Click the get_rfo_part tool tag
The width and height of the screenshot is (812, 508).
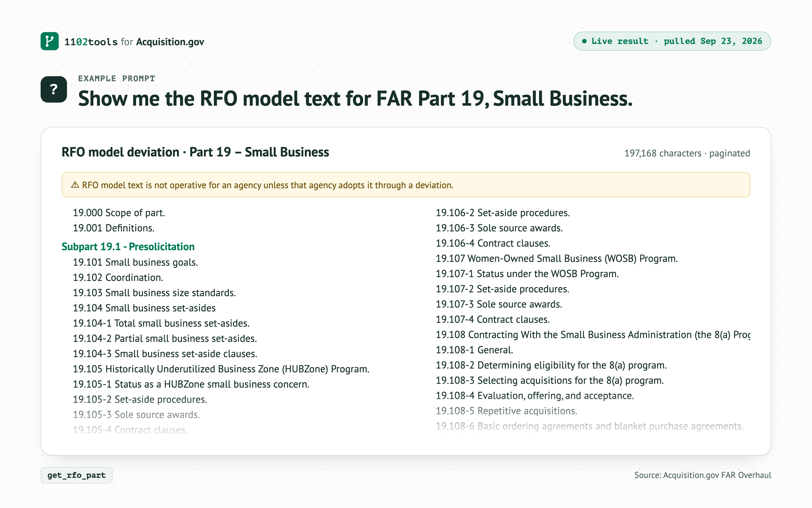76,475
